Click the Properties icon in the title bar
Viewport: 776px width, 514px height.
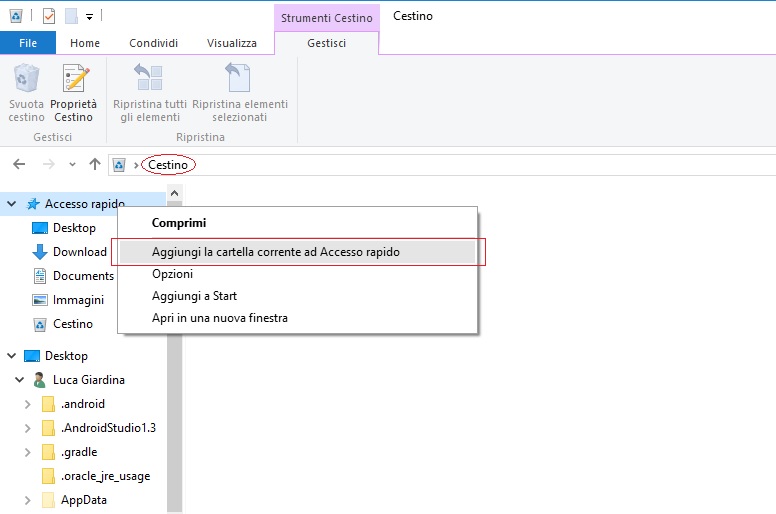click(x=49, y=16)
